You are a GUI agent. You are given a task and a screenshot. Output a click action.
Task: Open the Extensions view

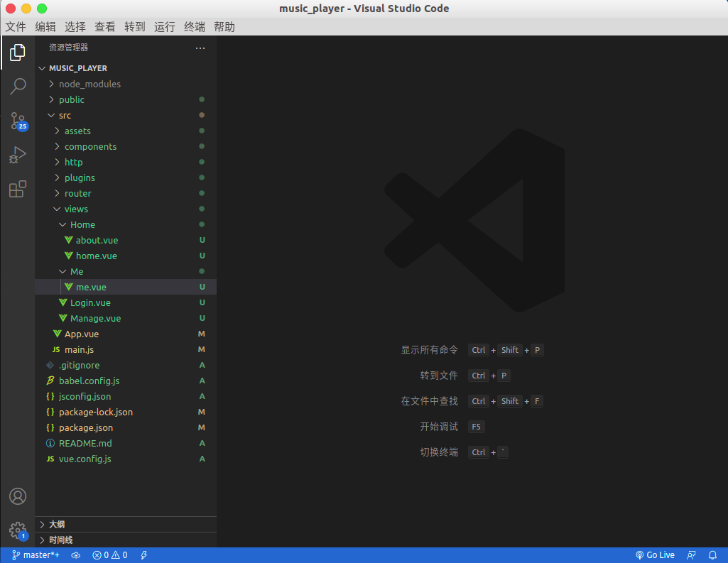click(18, 189)
